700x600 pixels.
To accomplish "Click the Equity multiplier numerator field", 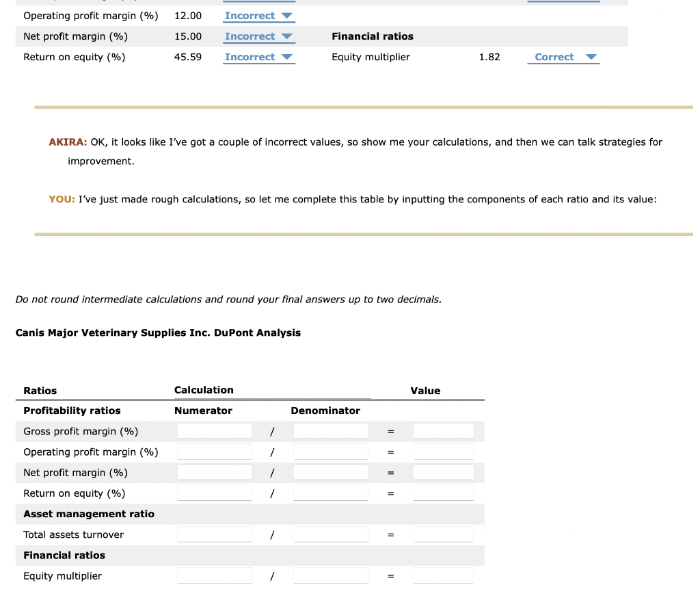I will pos(215,575).
